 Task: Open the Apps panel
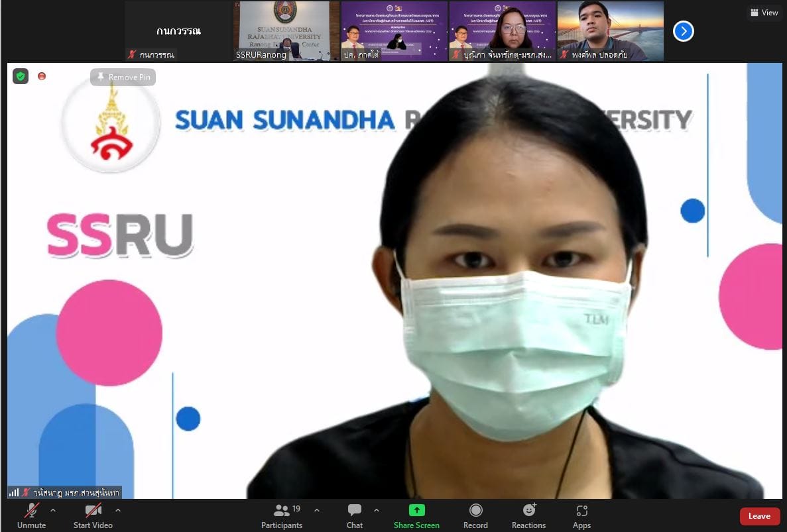tap(581, 516)
